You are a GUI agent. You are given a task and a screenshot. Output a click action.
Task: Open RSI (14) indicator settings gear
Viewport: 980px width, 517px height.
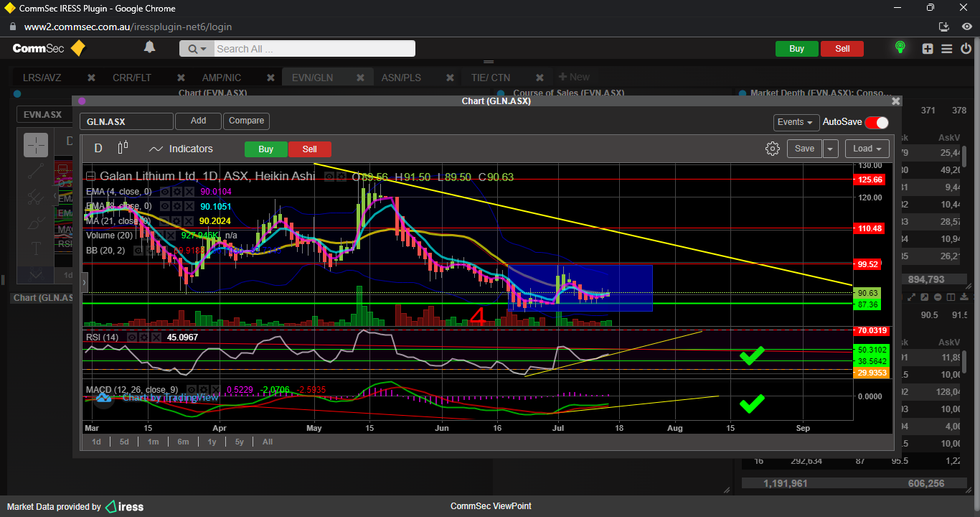tap(145, 337)
